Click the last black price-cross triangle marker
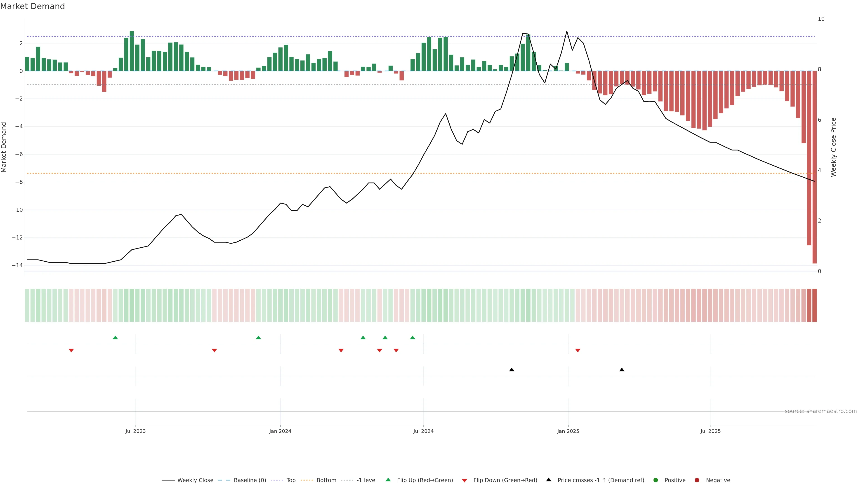Viewport: 868px width, 488px height. click(622, 370)
